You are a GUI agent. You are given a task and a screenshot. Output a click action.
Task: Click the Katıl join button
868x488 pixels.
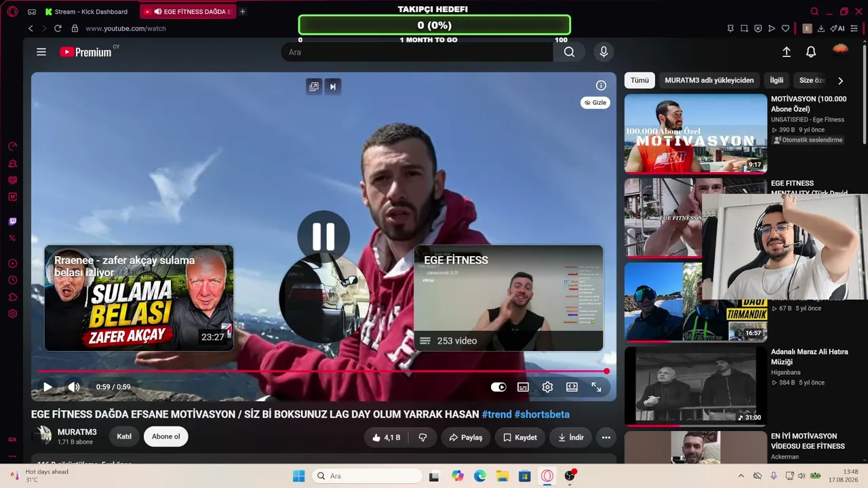tap(124, 436)
